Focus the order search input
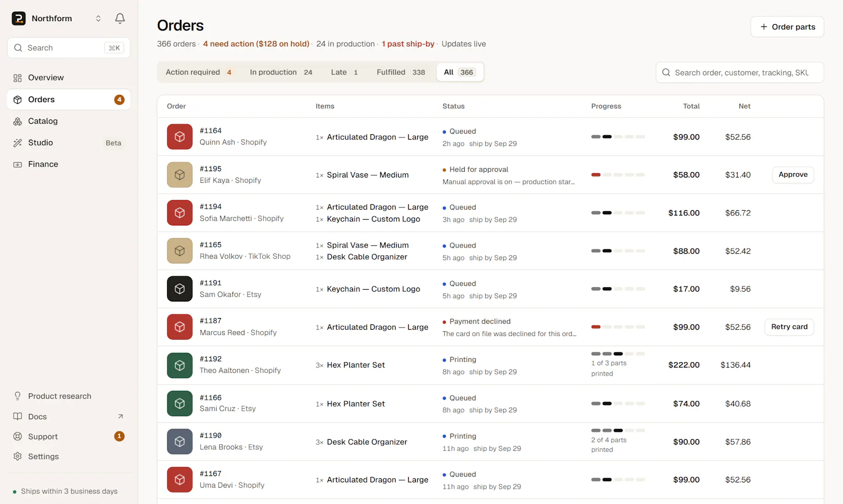The image size is (843, 504). click(740, 73)
